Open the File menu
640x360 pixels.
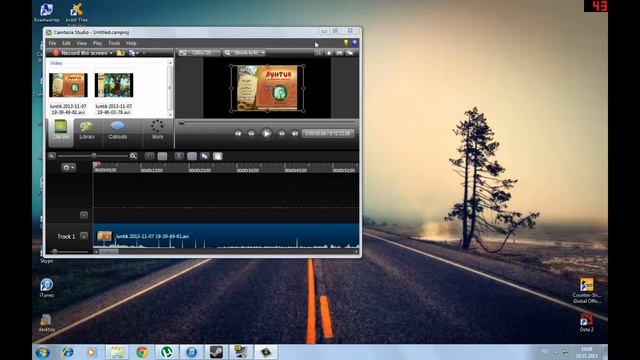(52, 43)
